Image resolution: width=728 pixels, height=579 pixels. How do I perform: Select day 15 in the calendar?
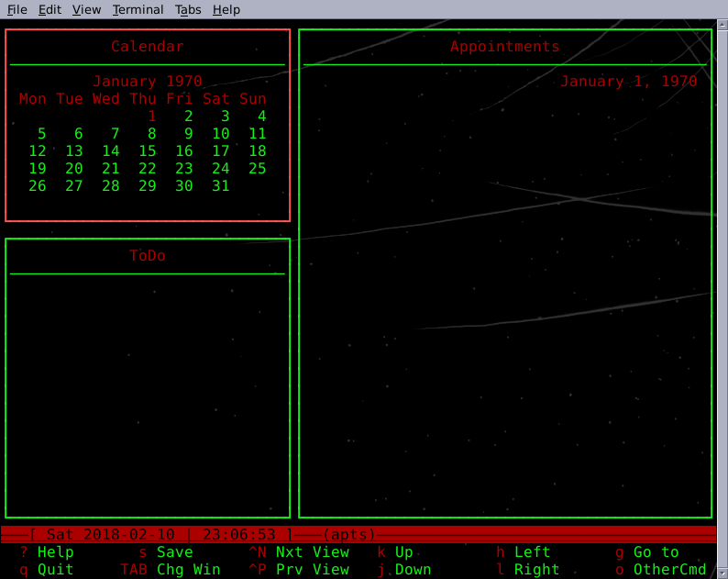click(148, 151)
